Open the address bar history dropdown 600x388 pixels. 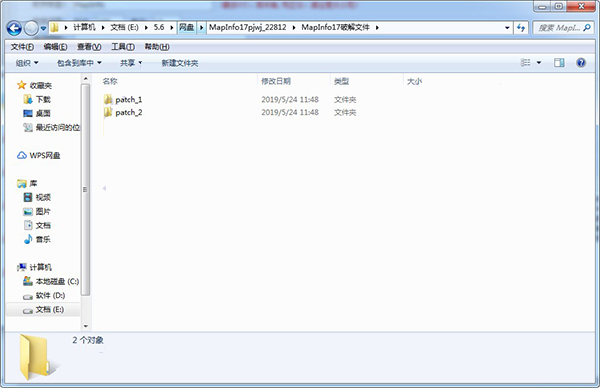click(x=507, y=28)
